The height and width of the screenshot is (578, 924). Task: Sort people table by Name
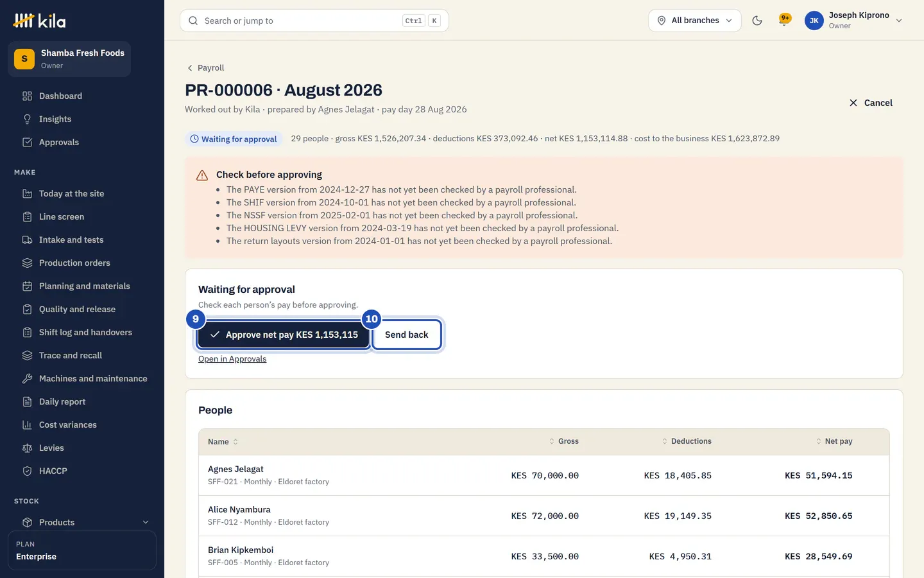(x=223, y=442)
